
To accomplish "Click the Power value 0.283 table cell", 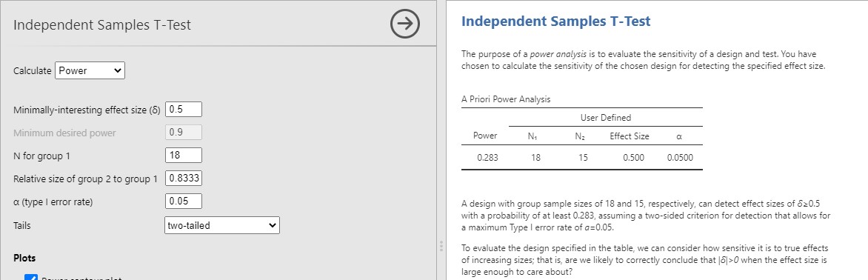I will click(488, 158).
